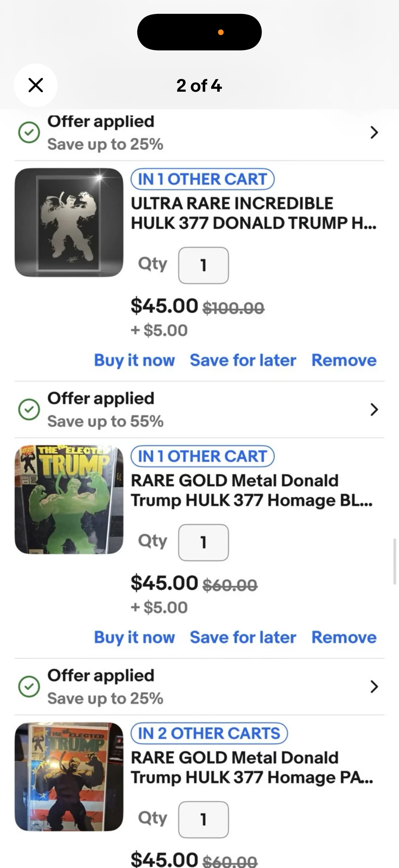Remove the Ultra Rare Hulk 377 from cart
This screenshot has height=868, width=399.
click(x=344, y=360)
